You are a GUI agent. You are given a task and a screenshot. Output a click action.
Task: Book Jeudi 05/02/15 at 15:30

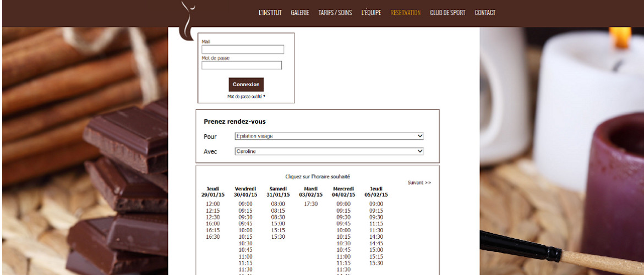pos(376,263)
